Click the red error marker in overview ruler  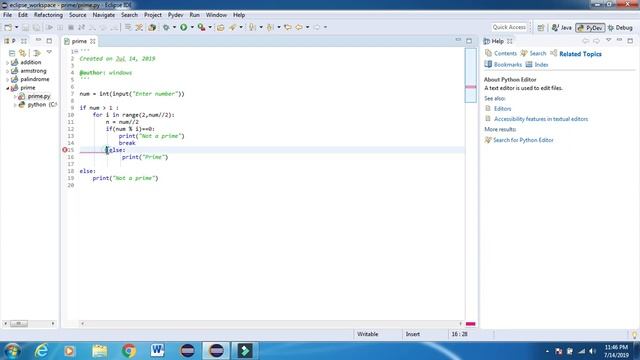[470, 87]
